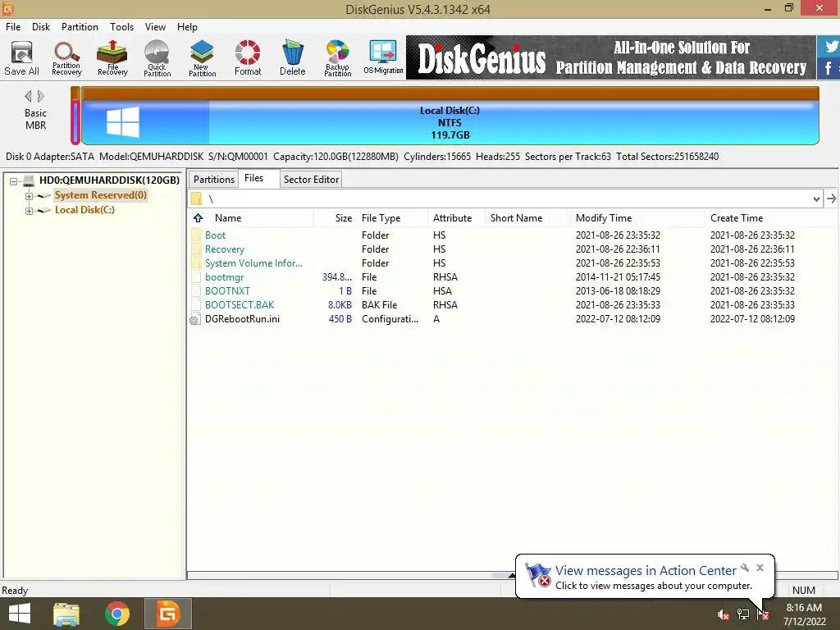
Task: Open the Facebook link icon in the banner
Action: [829, 68]
